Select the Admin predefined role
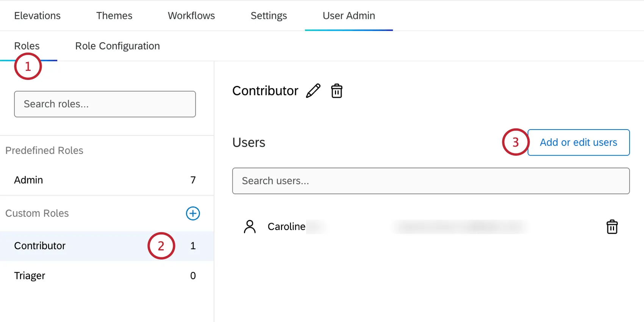Screen dimensions: 644x322 (29, 180)
